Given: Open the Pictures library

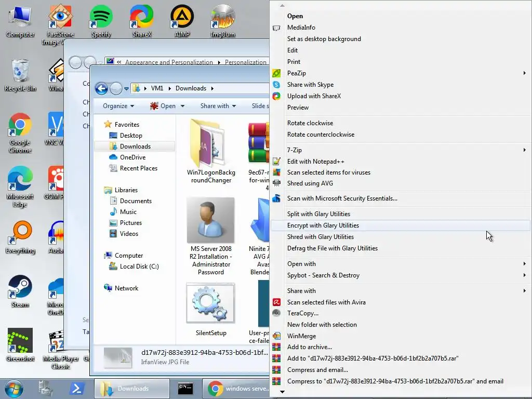Looking at the screenshot, I should pos(130,222).
